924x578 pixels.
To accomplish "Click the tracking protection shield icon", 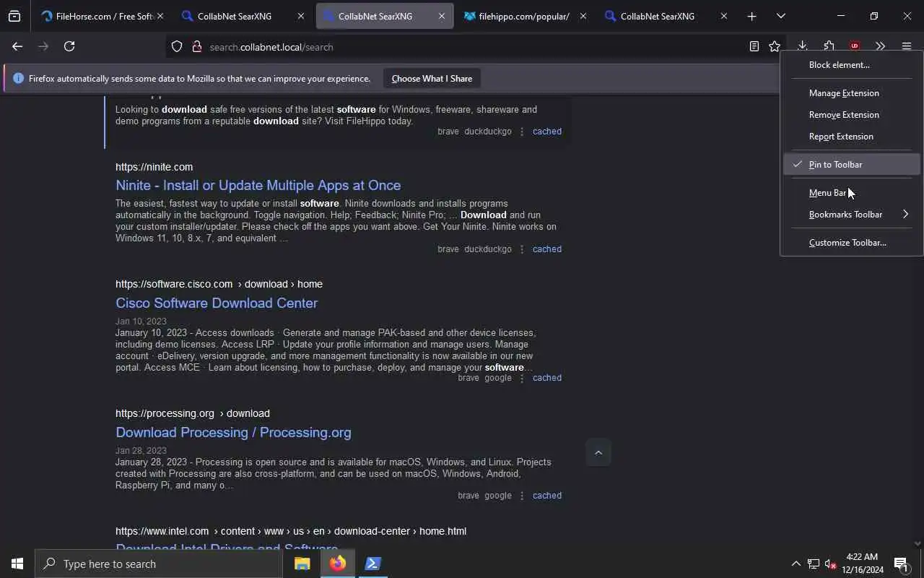I will tap(177, 47).
